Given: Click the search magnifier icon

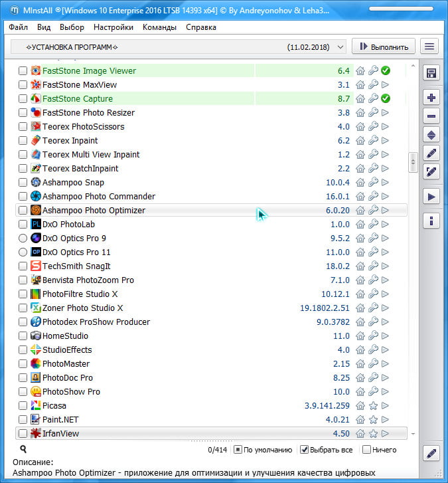Looking at the screenshot, I should coord(23,450).
